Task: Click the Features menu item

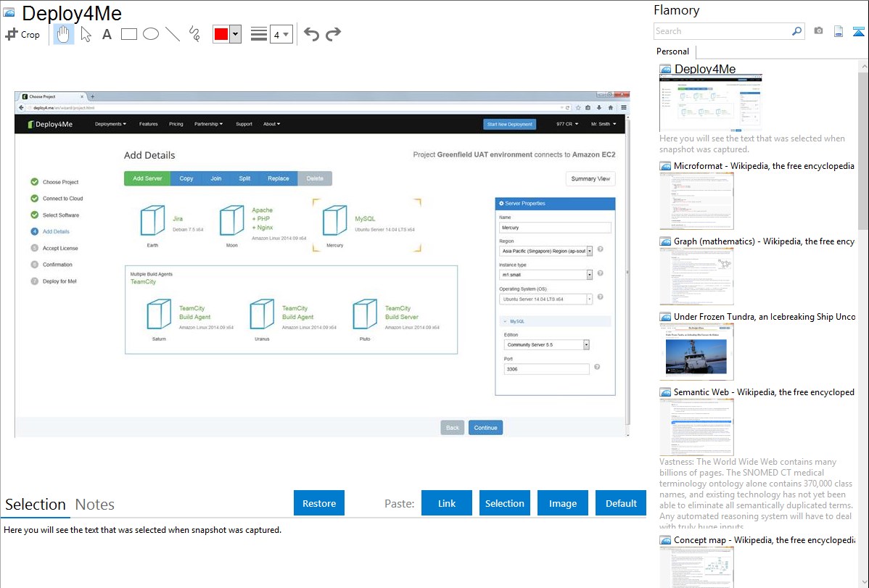Action: 149,124
